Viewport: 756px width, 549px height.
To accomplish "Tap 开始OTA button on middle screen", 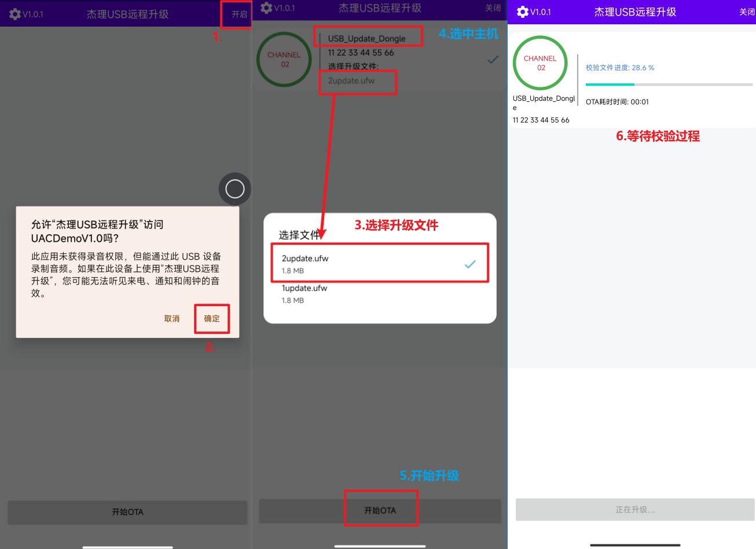I will click(380, 510).
